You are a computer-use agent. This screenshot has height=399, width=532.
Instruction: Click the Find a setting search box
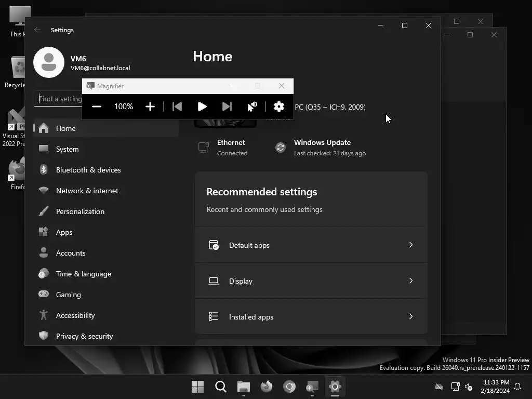58,99
